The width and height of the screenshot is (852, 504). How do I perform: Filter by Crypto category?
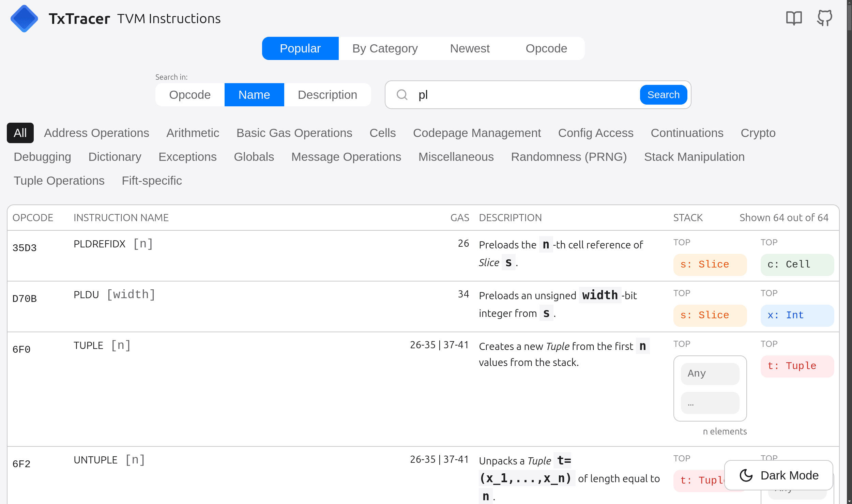(x=758, y=133)
